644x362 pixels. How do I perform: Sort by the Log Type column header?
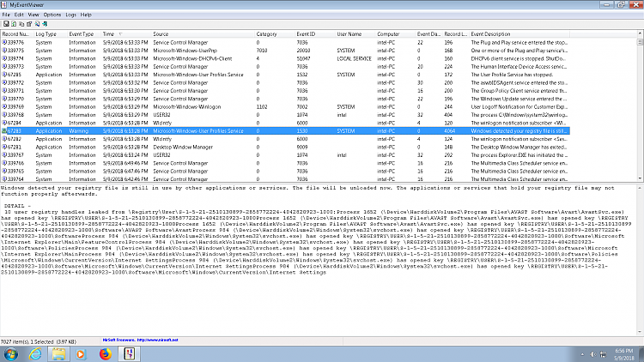click(x=51, y=34)
